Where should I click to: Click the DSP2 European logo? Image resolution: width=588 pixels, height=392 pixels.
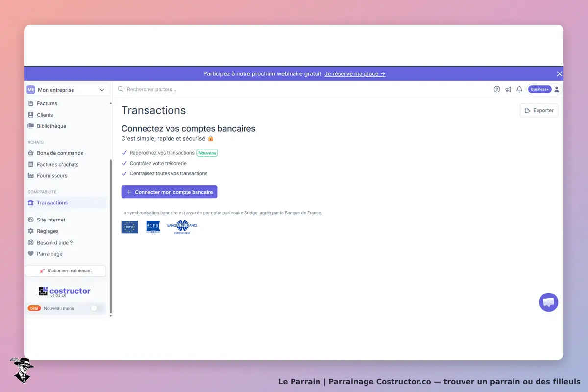129,227
